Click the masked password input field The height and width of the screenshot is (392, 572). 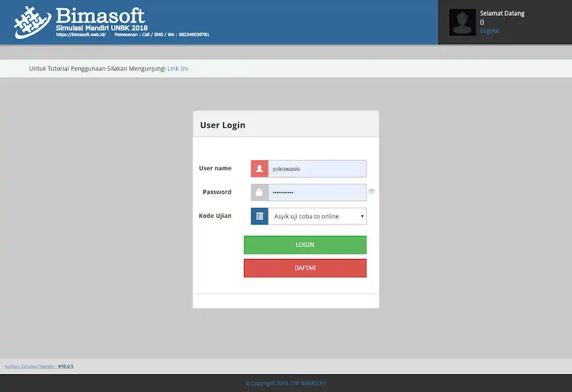[316, 192]
